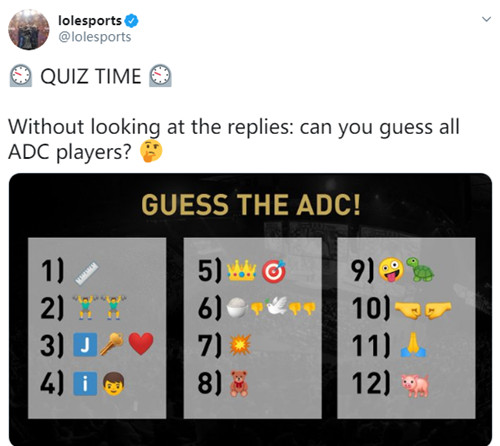Click the teddy bear emoji in clue 8
This screenshot has height=446, width=500.
pos(239,384)
